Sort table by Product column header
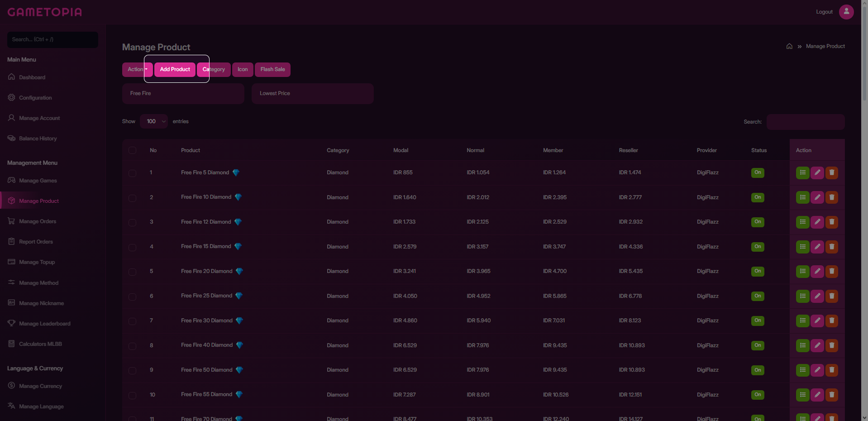The height and width of the screenshot is (421, 868). coord(191,150)
